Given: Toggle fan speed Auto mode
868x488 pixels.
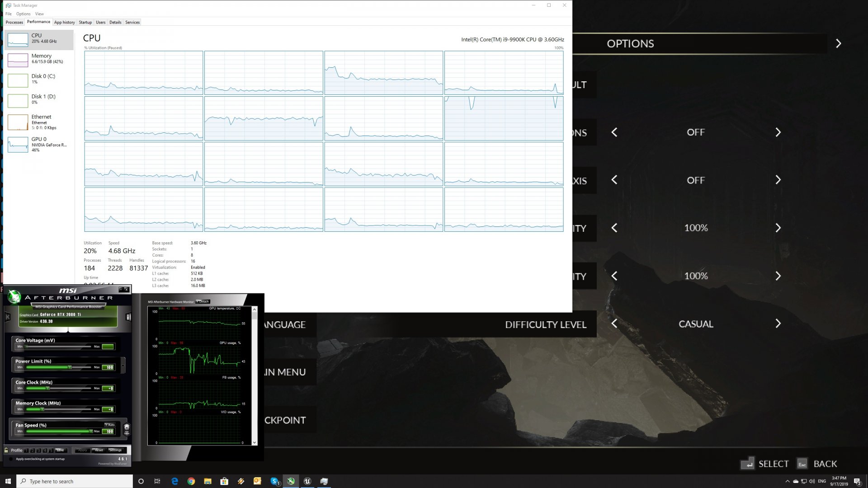Looking at the screenshot, I should 110,425.
